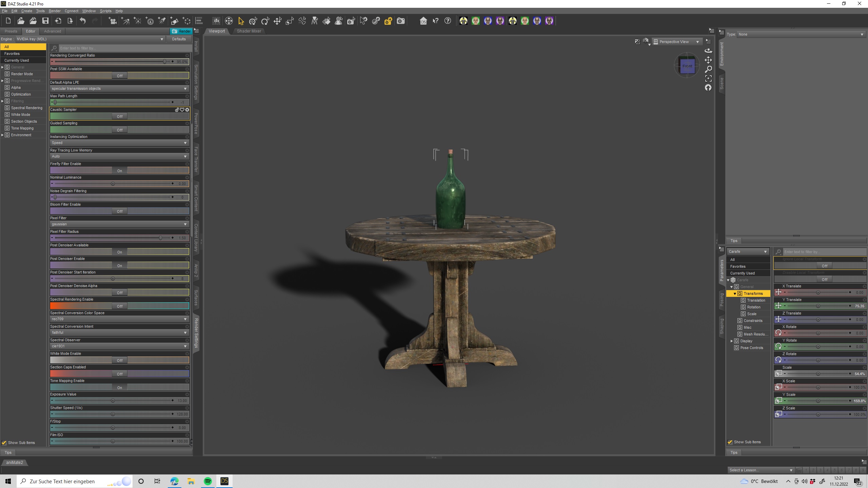Screen dimensions: 868x488
Task: Adjust the Y Translate slider
Action: [x=817, y=306]
